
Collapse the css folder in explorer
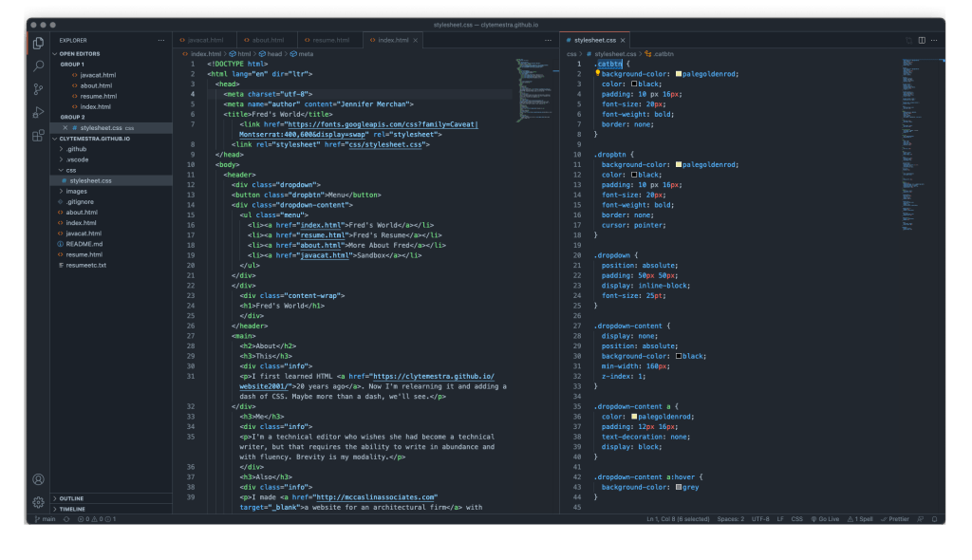point(70,170)
